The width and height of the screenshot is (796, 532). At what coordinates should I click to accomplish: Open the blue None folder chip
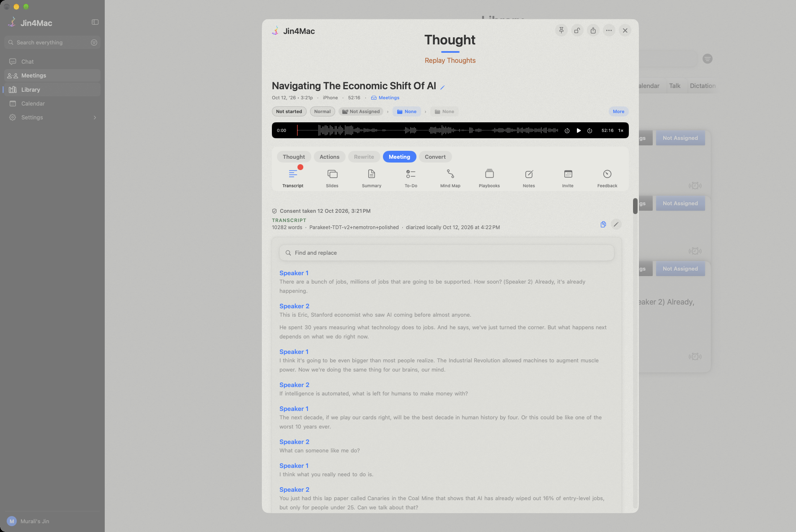pyautogui.click(x=407, y=111)
